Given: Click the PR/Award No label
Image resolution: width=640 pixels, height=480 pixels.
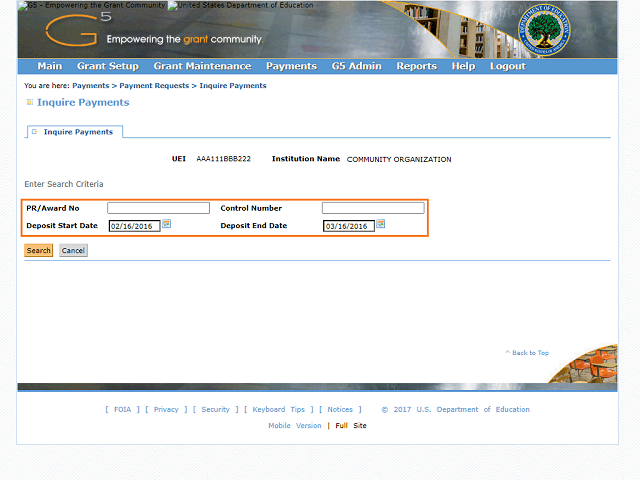Looking at the screenshot, I should tap(53, 208).
